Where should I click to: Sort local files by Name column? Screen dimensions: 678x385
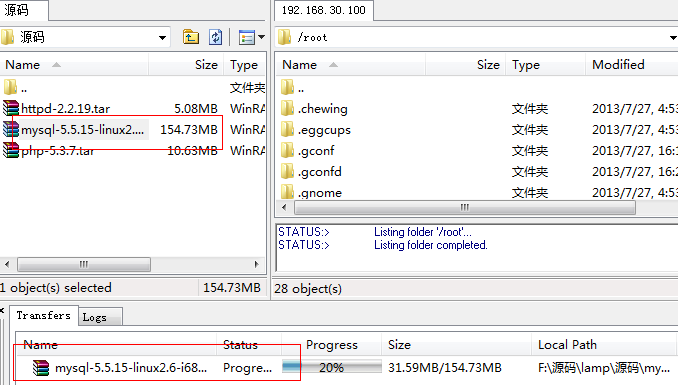pyautogui.click(x=74, y=65)
